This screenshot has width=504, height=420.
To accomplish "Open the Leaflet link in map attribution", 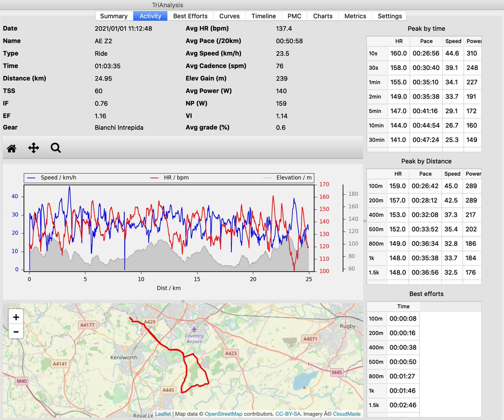I will [x=163, y=414].
